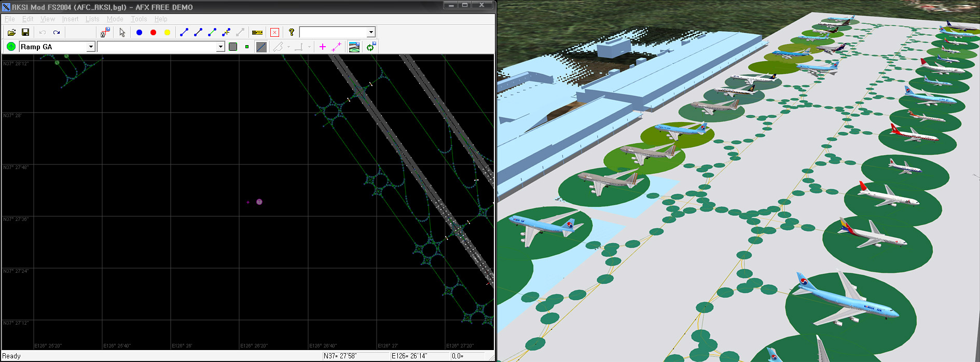Click the yellow taxiway sign icon
The height and width of the screenshot is (362, 980).
pos(257,32)
